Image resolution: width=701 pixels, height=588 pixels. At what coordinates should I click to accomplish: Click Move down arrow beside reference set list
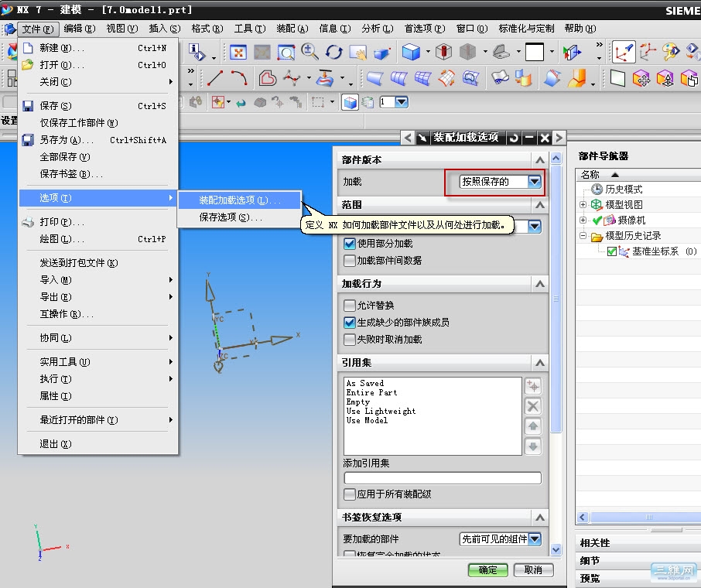pos(533,446)
